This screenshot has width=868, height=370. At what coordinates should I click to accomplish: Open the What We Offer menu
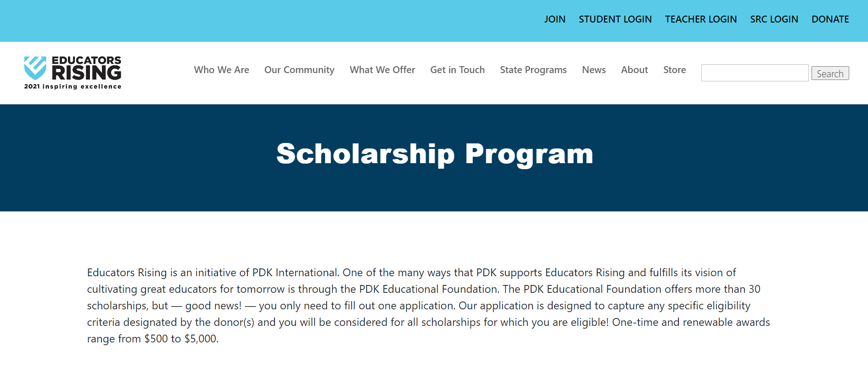[x=382, y=70]
